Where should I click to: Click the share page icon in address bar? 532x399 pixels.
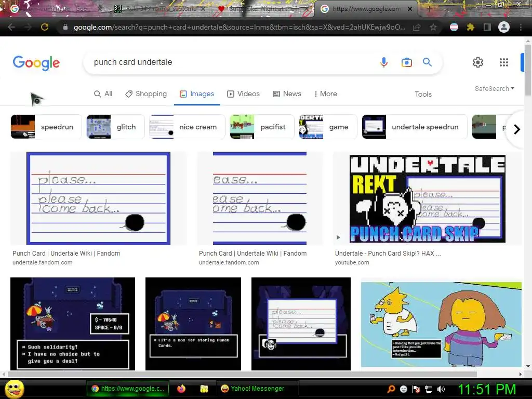pos(417,27)
